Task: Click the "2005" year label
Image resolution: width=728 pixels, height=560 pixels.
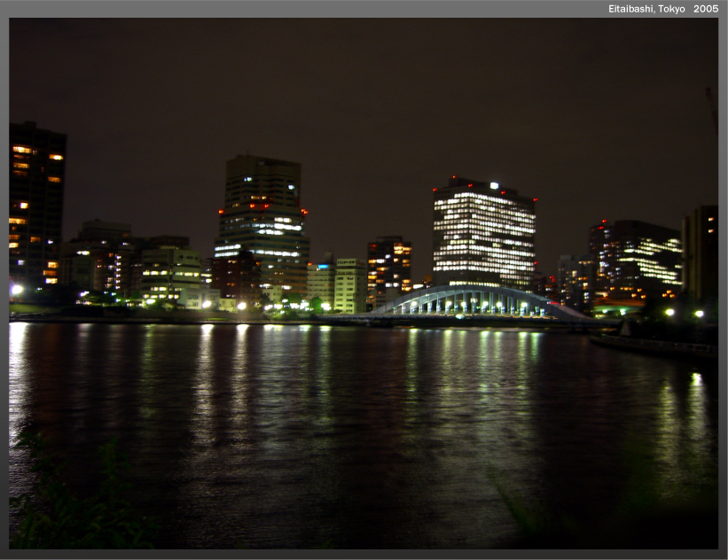Action: click(x=706, y=9)
